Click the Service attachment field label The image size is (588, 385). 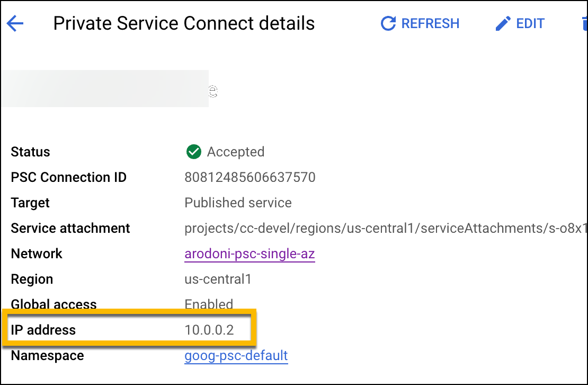(70, 229)
